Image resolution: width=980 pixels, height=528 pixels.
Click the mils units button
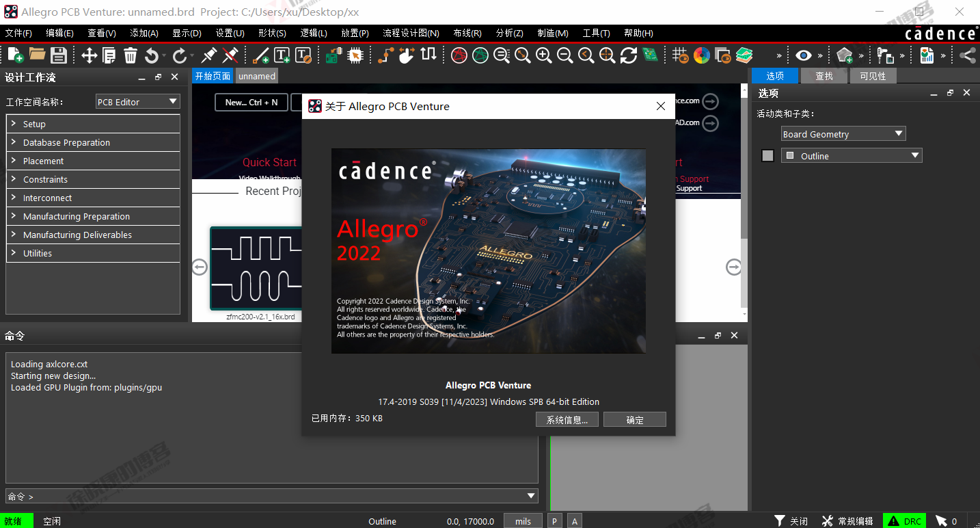tap(523, 521)
